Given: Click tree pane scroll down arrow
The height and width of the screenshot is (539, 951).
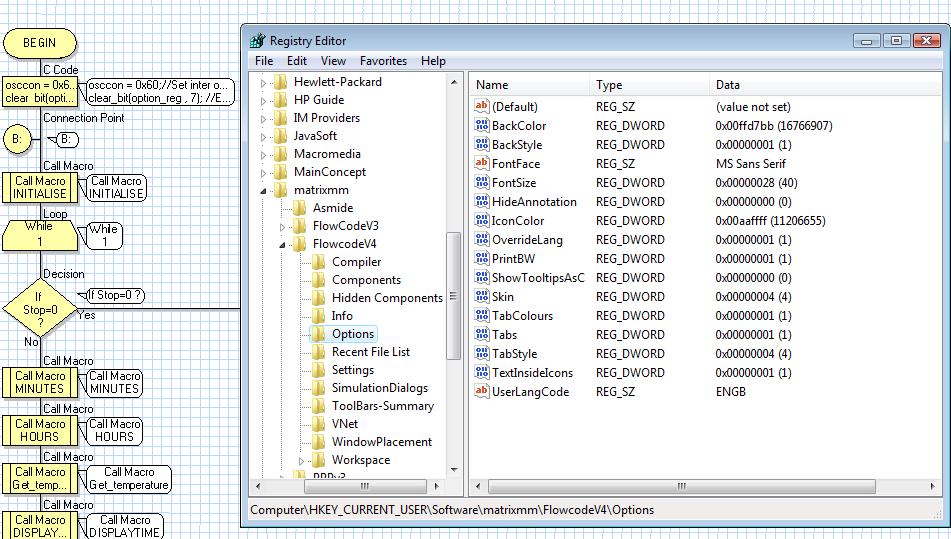Looking at the screenshot, I should [x=454, y=470].
